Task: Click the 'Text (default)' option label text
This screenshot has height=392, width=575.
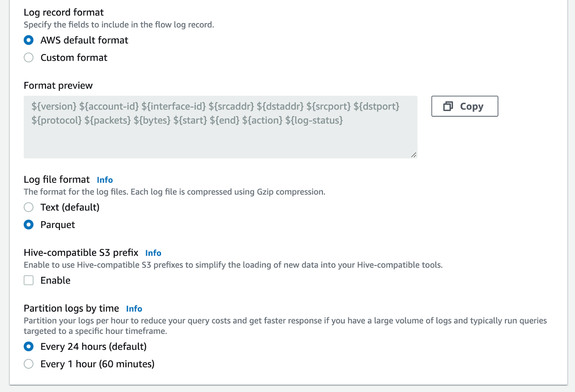Action: click(x=70, y=207)
